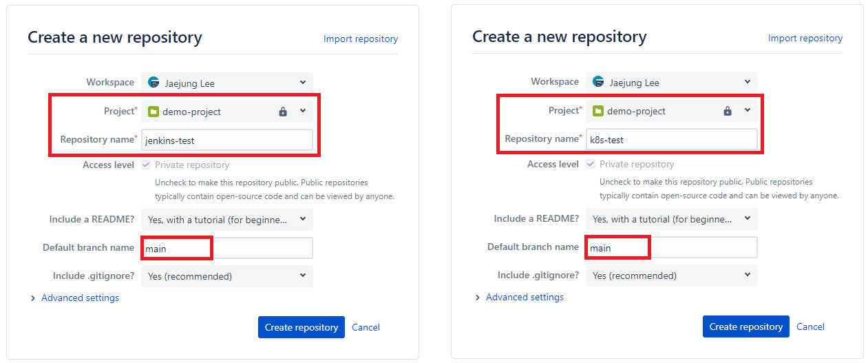Screen dimensions: 868x363
Task: Expand Advanced settings in the k8s-test form
Action: pyautogui.click(x=520, y=298)
